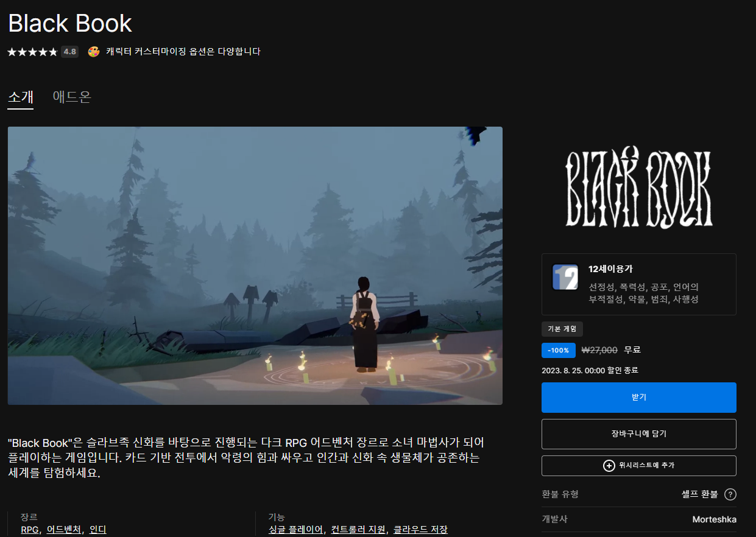Click the plus icon in wishlist button
756x537 pixels.
click(609, 466)
